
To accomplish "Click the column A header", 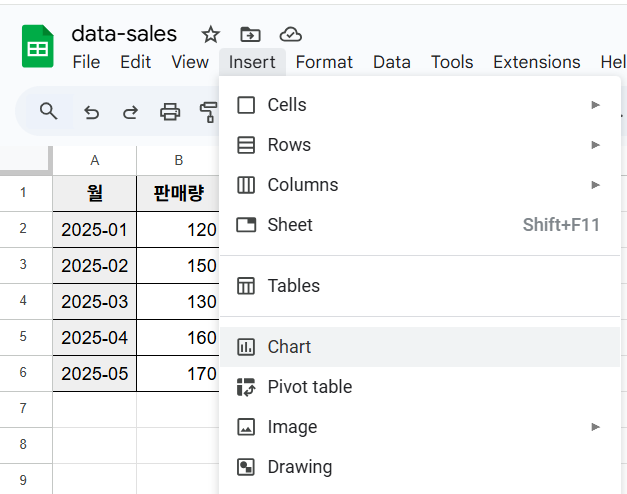I will point(94,160).
